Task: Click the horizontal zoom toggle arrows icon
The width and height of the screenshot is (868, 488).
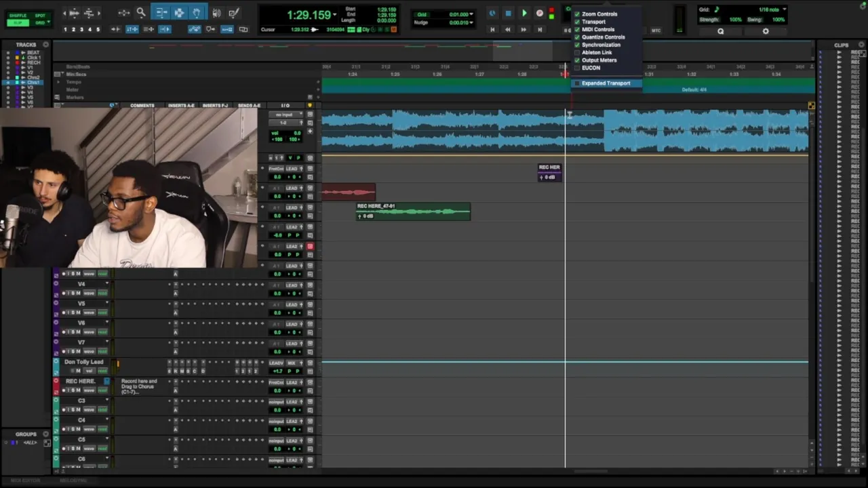Action: pyautogui.click(x=123, y=12)
